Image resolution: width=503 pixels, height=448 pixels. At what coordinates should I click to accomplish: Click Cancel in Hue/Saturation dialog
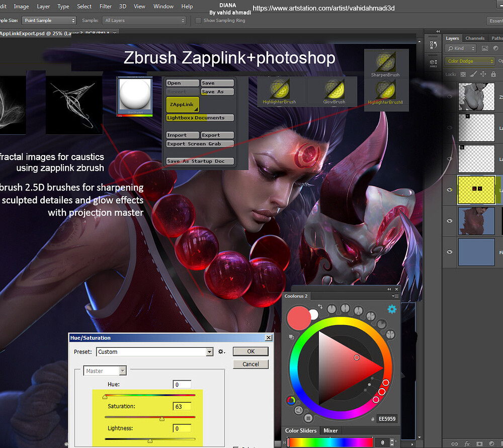pos(250,364)
